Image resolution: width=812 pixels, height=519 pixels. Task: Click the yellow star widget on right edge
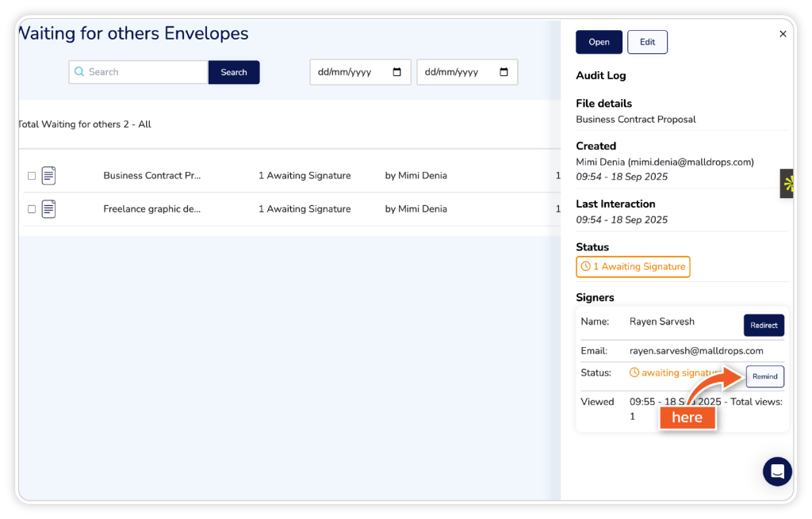point(788,184)
